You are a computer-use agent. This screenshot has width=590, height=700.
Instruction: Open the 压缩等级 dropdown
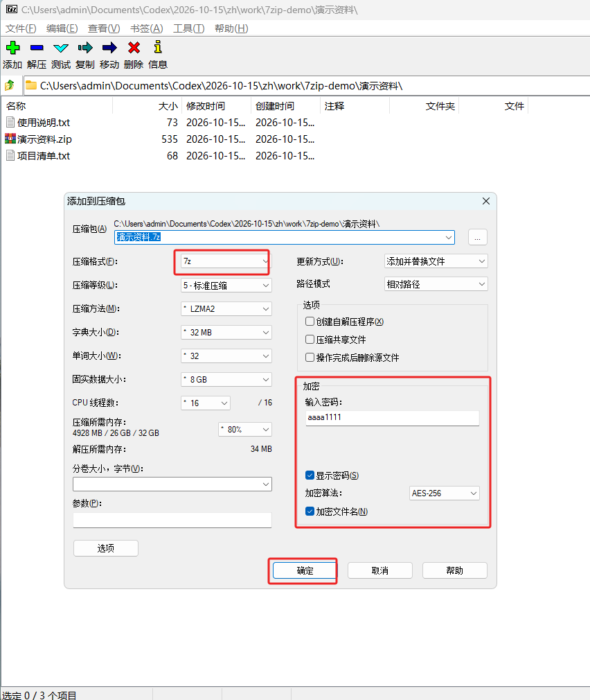click(x=226, y=286)
